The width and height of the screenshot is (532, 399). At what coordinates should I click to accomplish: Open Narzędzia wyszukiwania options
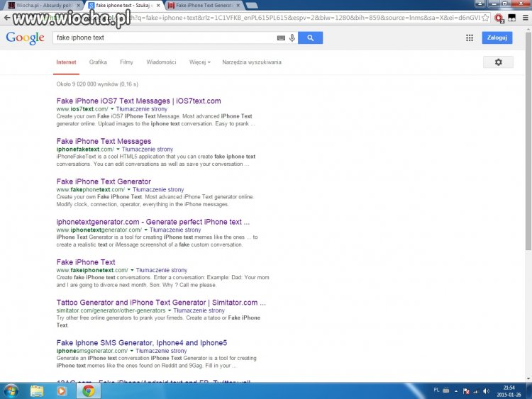tap(252, 62)
